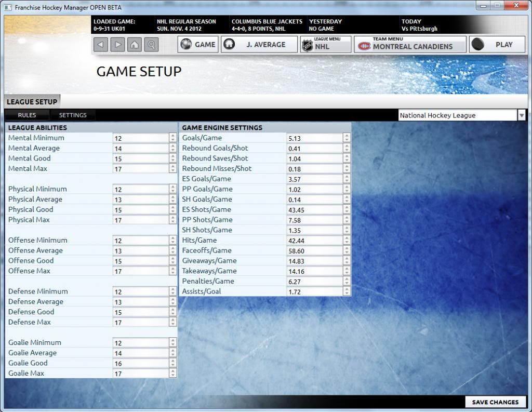Screen dimensions: 532x412
Task: Click the Offense Good value field
Action: [x=141, y=261]
